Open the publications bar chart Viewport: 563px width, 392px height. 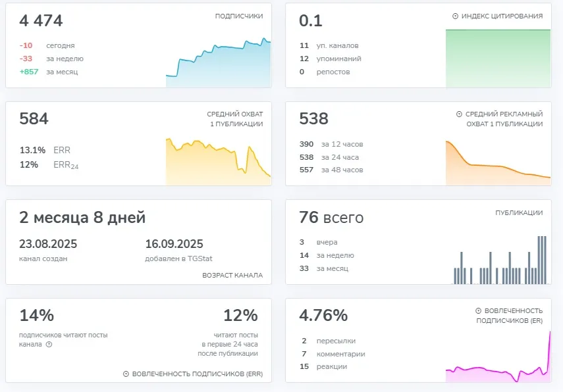click(x=500, y=260)
